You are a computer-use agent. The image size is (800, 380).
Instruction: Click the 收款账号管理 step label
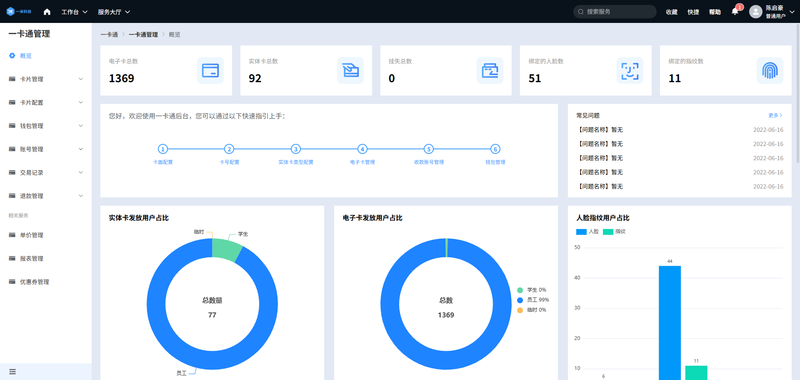[x=429, y=162]
